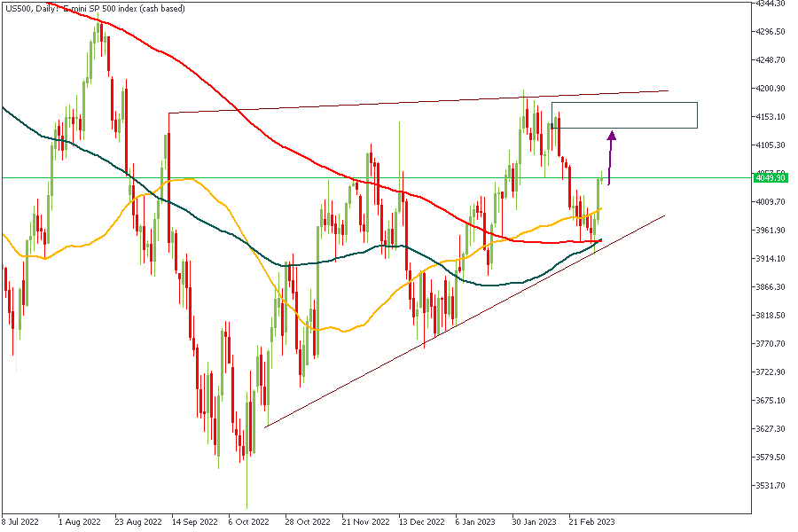Viewport: 798px width, 532px height.
Task: Click the 8 Jul 2022 date label
Action: click(21, 521)
